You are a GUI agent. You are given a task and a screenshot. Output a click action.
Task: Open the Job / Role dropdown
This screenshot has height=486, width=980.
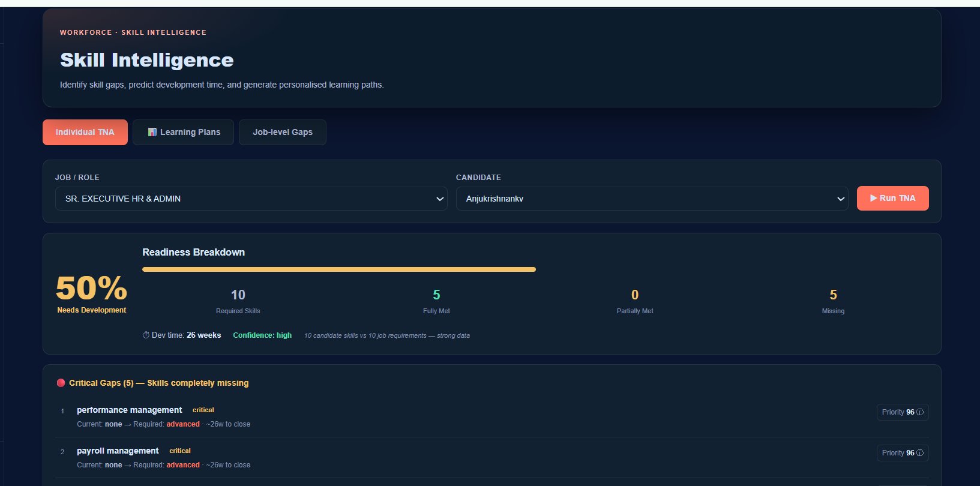pyautogui.click(x=251, y=199)
